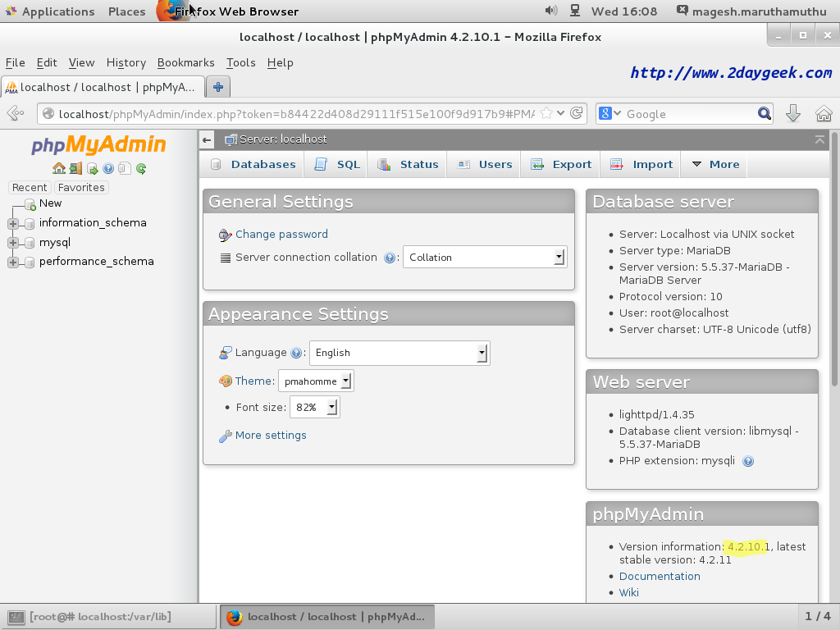Viewport: 840px width, 630px height.
Task: Open the Server connection Collation dropdown
Action: 485,257
